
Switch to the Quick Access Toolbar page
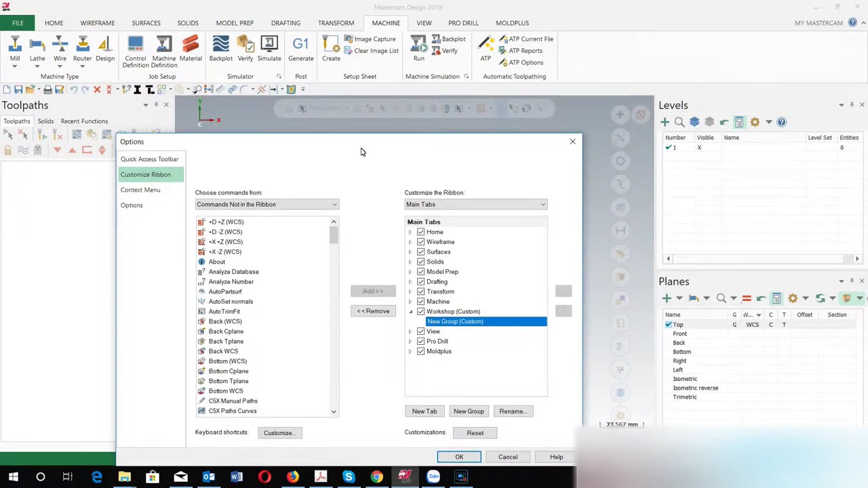click(x=149, y=159)
